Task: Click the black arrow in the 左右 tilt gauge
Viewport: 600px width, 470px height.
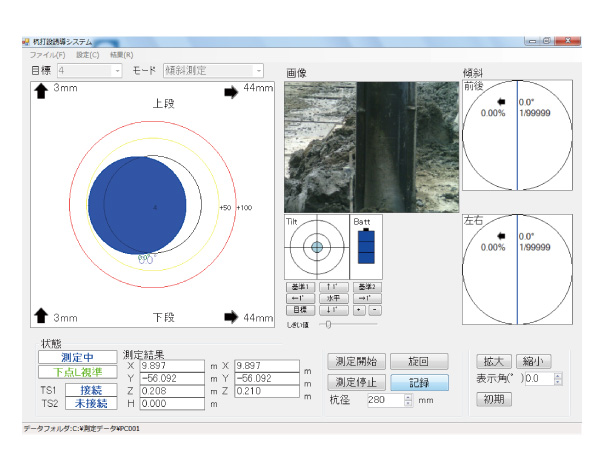Action: [x=501, y=236]
